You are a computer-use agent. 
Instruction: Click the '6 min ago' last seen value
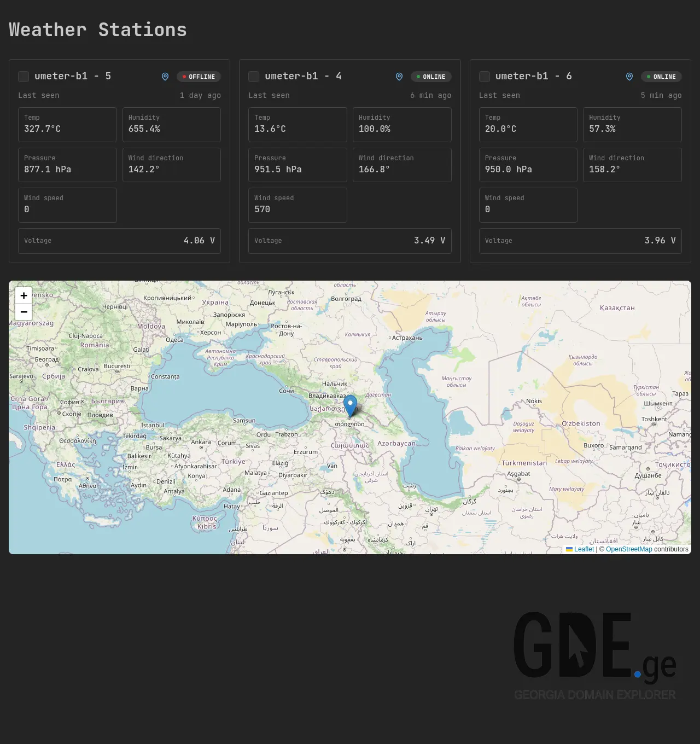tap(431, 95)
